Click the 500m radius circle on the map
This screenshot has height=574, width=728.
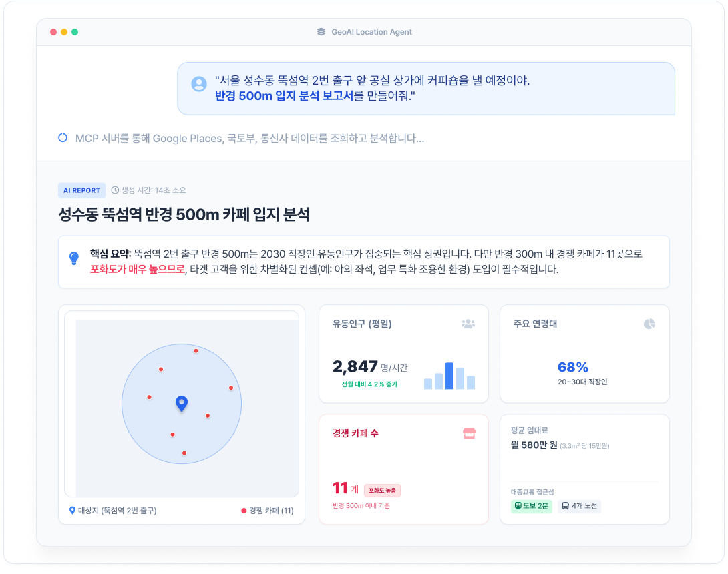click(182, 404)
